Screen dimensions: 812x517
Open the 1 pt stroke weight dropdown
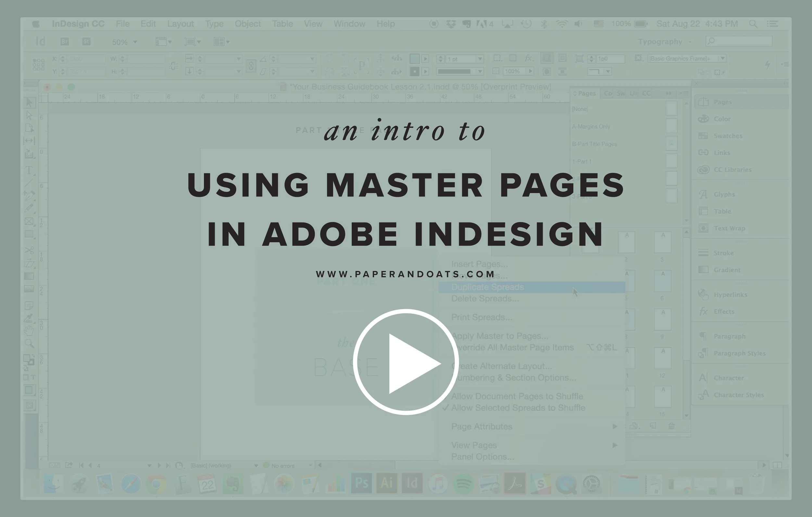(480, 59)
